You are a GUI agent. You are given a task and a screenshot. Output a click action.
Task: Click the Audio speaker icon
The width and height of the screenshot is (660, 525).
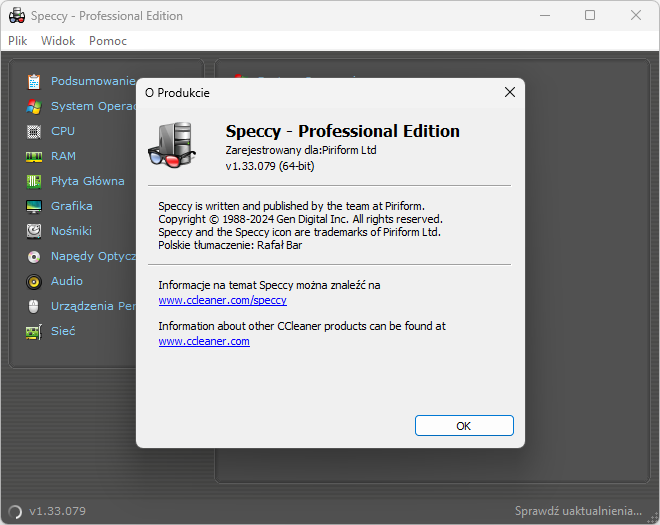click(x=34, y=282)
